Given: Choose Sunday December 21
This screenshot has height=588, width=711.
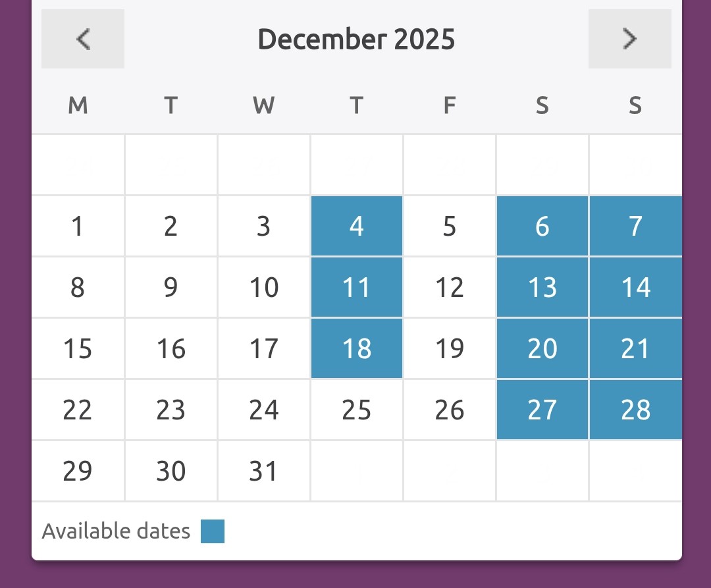Looking at the screenshot, I should [x=635, y=348].
